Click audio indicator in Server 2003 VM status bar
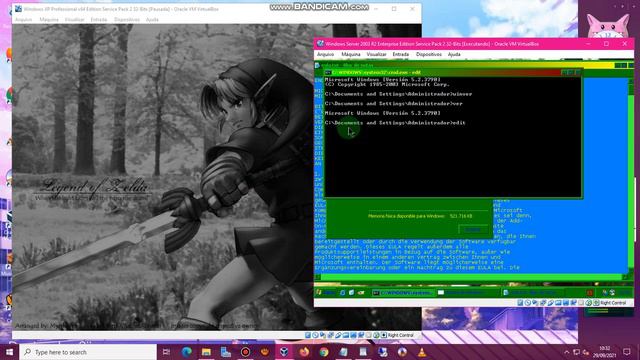 (535, 303)
